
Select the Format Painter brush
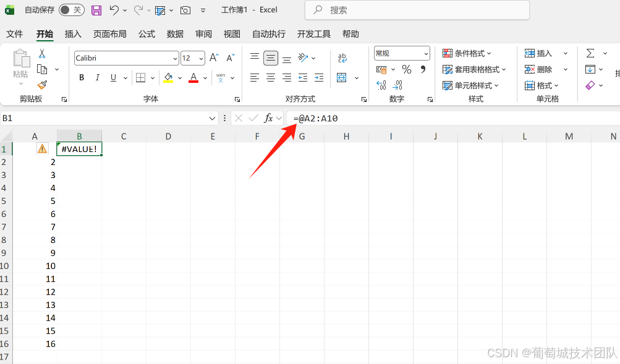pos(42,85)
